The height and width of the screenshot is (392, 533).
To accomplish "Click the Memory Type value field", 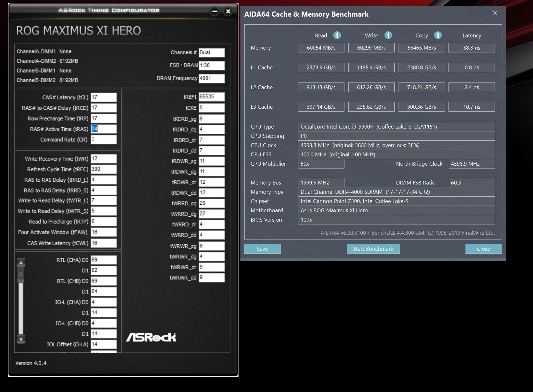I will (396, 192).
